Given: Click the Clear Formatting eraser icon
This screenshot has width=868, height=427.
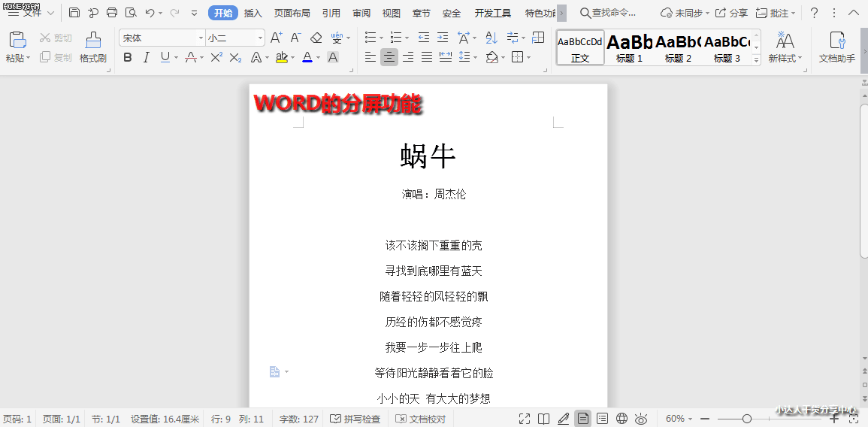Looking at the screenshot, I should (x=316, y=38).
